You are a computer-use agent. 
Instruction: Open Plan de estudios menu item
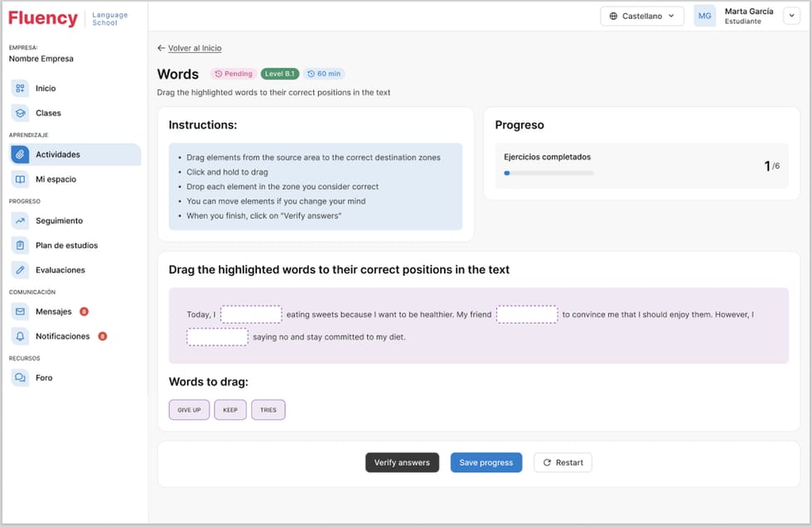coord(75,245)
